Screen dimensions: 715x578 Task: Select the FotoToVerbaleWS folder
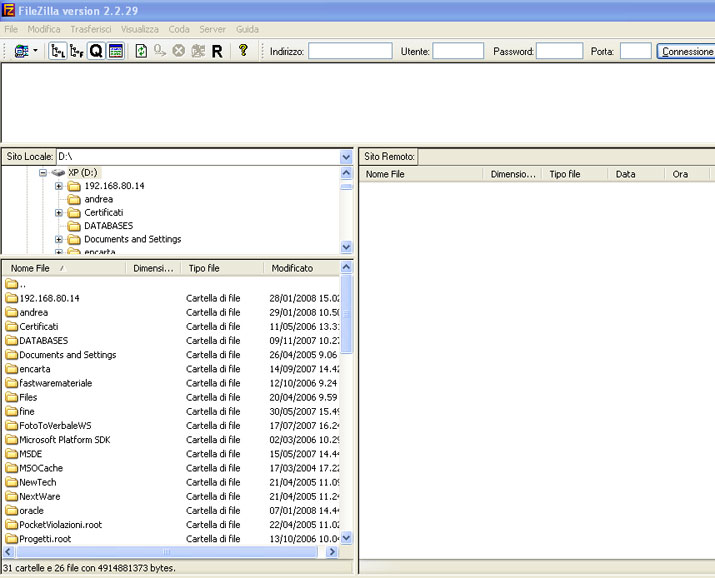click(x=55, y=426)
